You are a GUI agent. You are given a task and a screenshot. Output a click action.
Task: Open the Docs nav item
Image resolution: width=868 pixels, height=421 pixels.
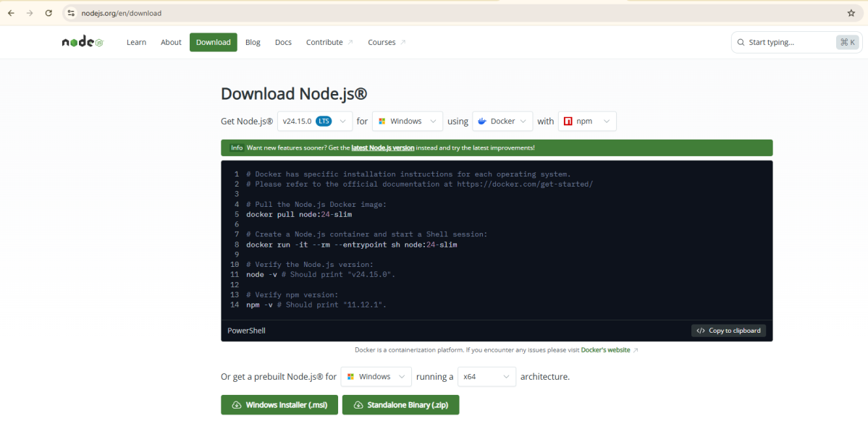(x=284, y=42)
